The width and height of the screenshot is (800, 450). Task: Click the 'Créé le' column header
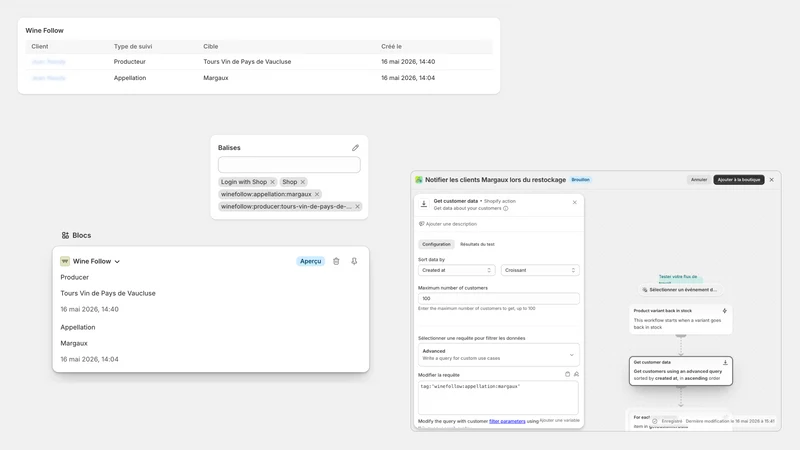(x=391, y=46)
